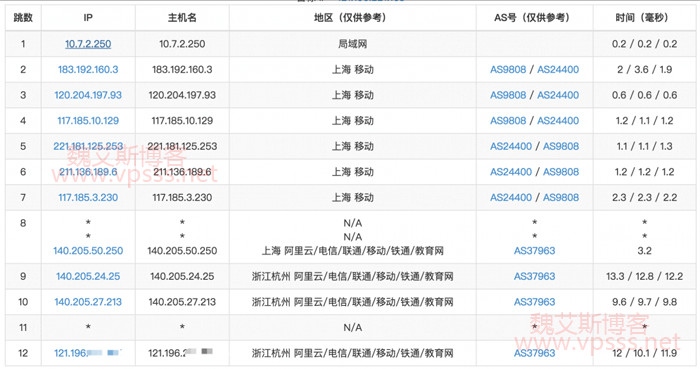Select the 时间（毫秒）column header
Viewport: 700px width, 369px height.
[644, 18]
